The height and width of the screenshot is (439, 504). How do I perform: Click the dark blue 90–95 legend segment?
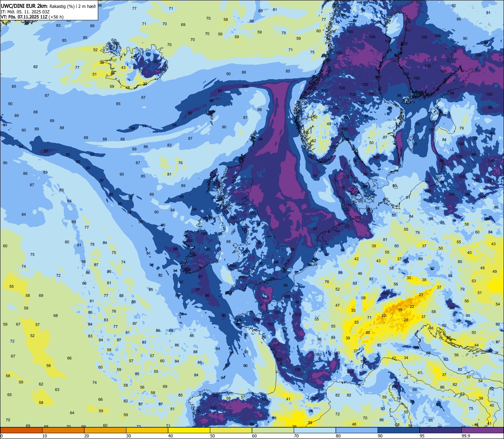coord(398,430)
